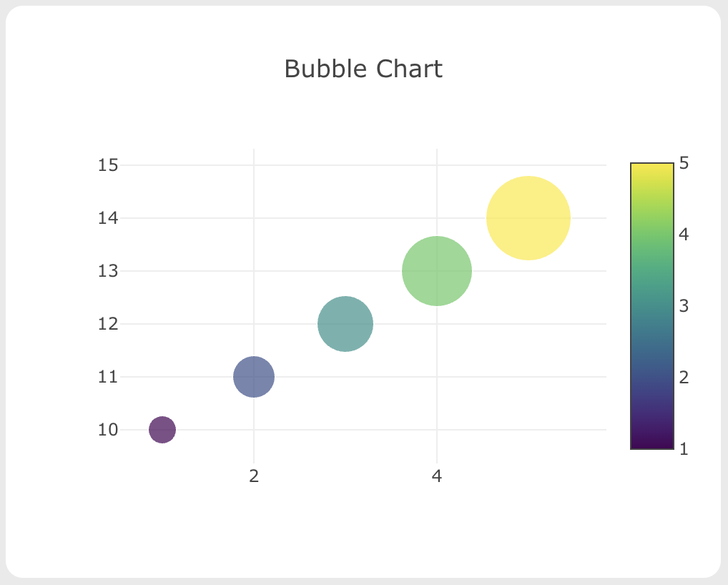Viewport: 728px width, 585px height.
Task: Click the y-axis tick label 12
Action: pyautogui.click(x=107, y=324)
